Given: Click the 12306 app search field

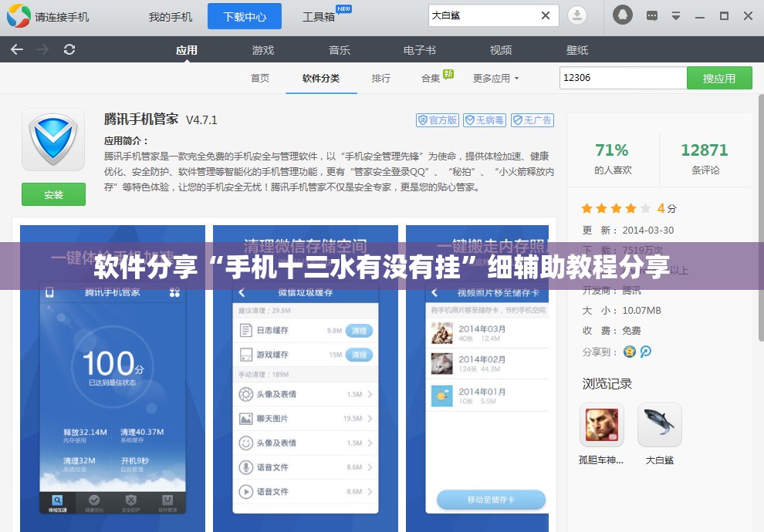Looking at the screenshot, I should pyautogui.click(x=624, y=78).
